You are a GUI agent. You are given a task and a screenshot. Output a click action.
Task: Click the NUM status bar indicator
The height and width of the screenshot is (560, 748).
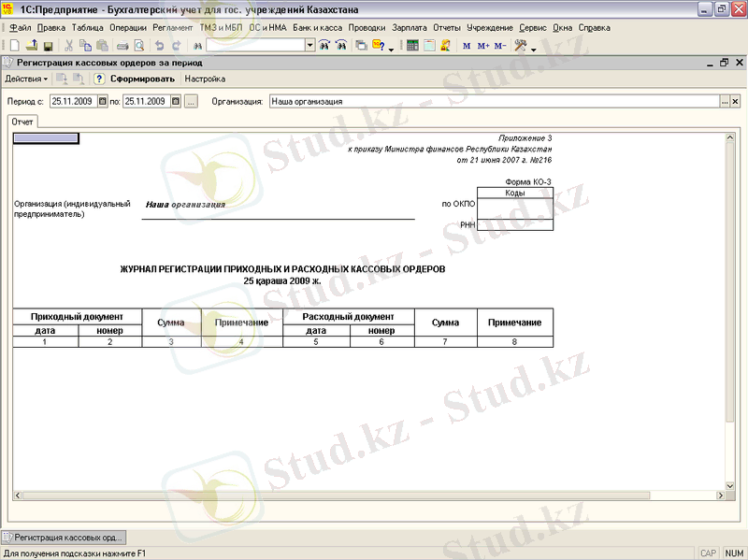pyautogui.click(x=734, y=553)
